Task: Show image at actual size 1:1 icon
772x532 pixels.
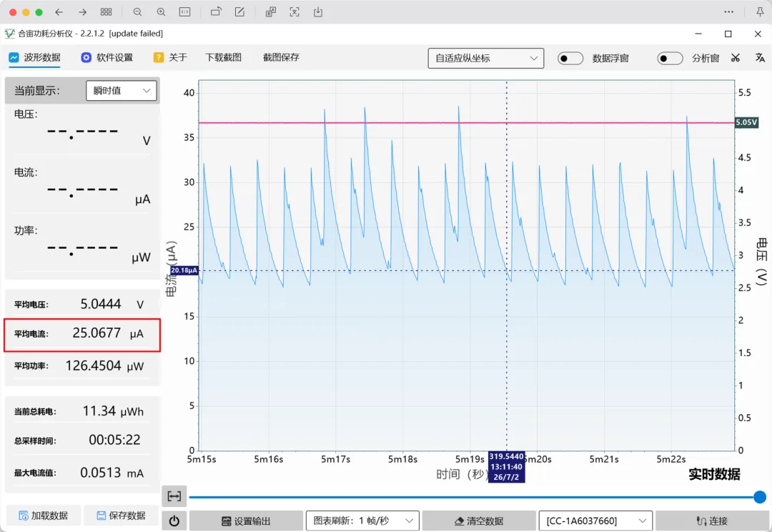Action: 184,12
